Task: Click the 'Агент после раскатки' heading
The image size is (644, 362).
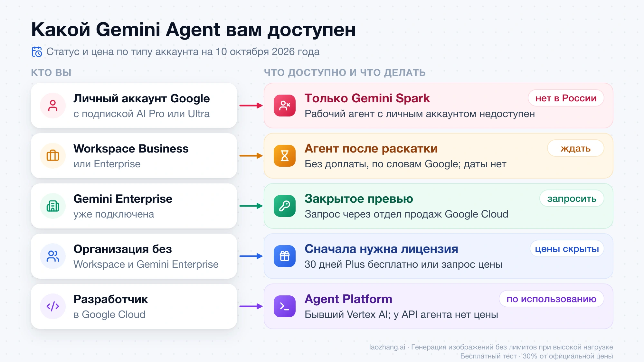Action: tap(371, 148)
